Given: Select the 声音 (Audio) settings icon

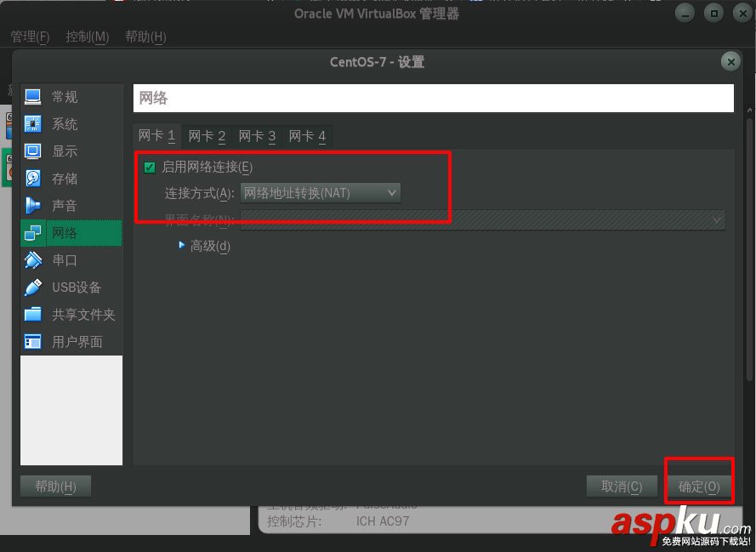Looking at the screenshot, I should [x=53, y=205].
